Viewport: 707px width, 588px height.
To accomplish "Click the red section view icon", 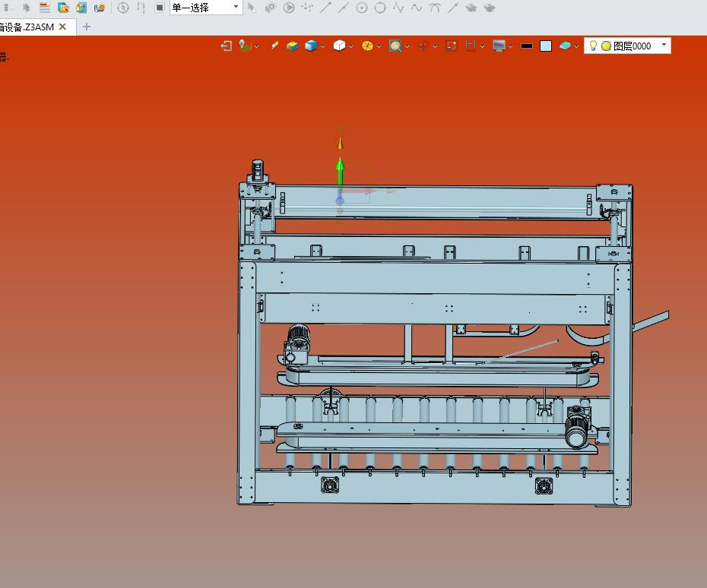I will click(x=471, y=46).
